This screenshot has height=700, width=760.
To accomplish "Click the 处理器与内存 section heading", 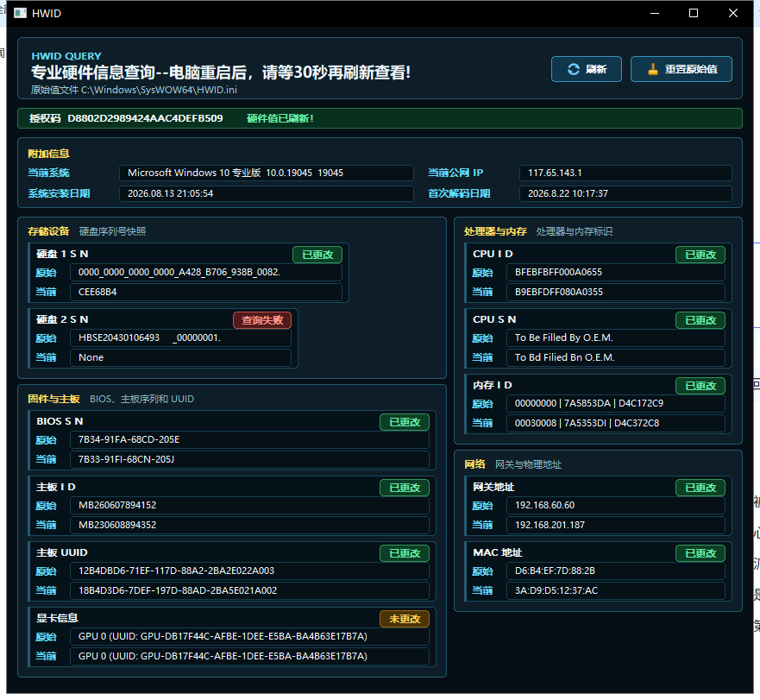I will 495,231.
